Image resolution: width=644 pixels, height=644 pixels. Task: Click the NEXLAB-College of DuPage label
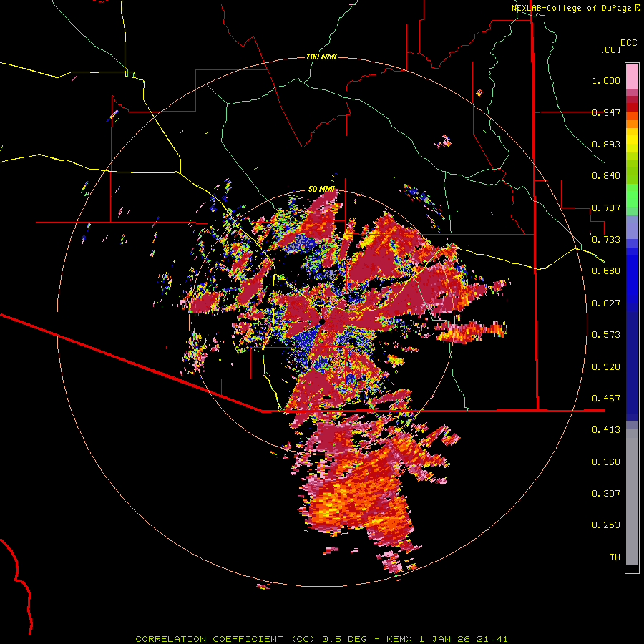[575, 8]
